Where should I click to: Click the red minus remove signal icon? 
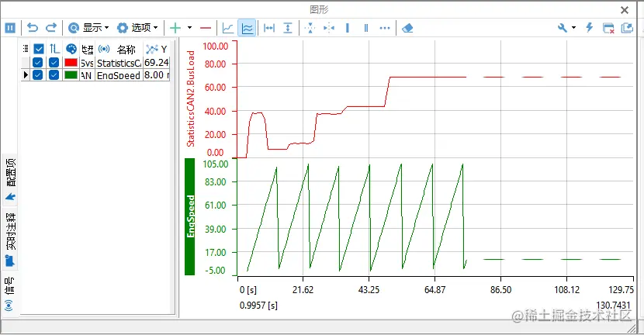[x=206, y=28]
